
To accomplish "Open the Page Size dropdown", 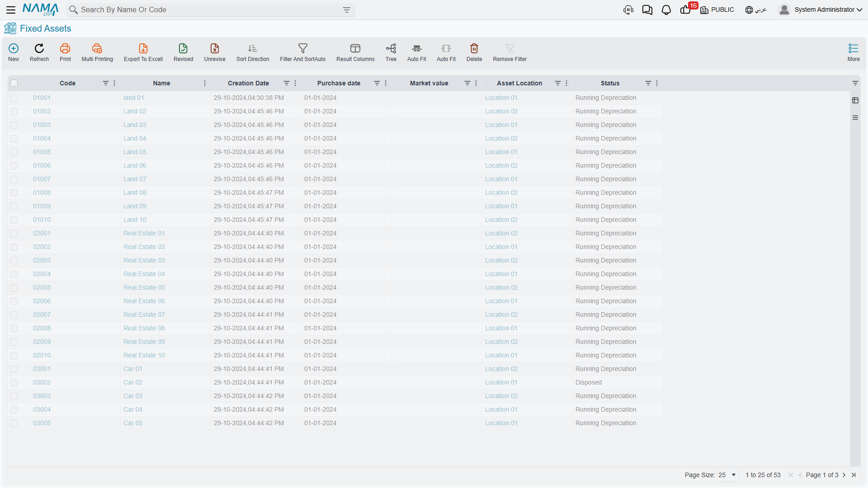I will click(727, 475).
